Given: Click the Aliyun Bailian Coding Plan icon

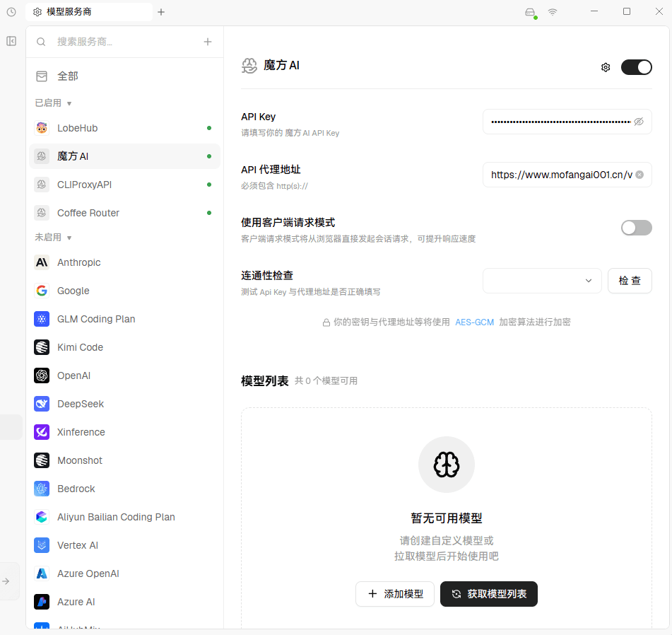Looking at the screenshot, I should pyautogui.click(x=42, y=517).
